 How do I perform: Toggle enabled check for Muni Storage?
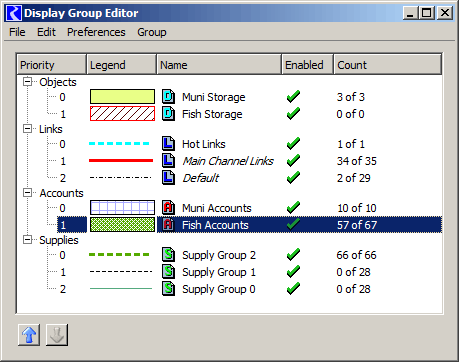pyautogui.click(x=293, y=97)
